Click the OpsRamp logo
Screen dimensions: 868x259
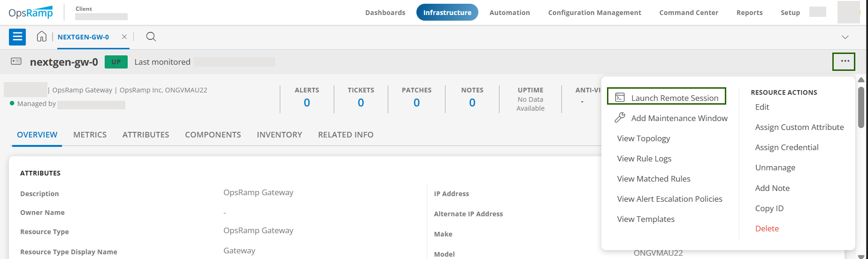tap(31, 13)
